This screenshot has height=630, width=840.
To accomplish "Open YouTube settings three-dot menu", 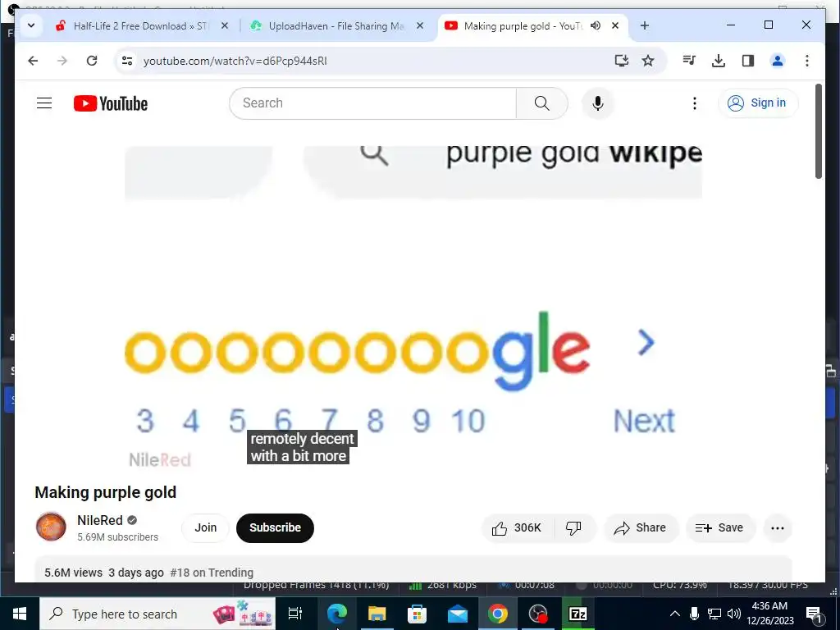I will coord(694,103).
